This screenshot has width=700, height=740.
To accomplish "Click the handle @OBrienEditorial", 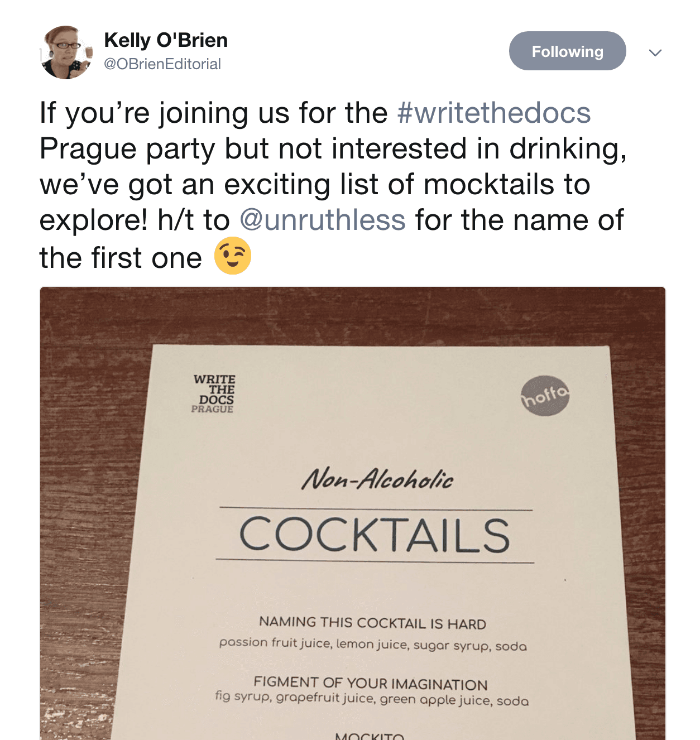I will coord(161,65).
